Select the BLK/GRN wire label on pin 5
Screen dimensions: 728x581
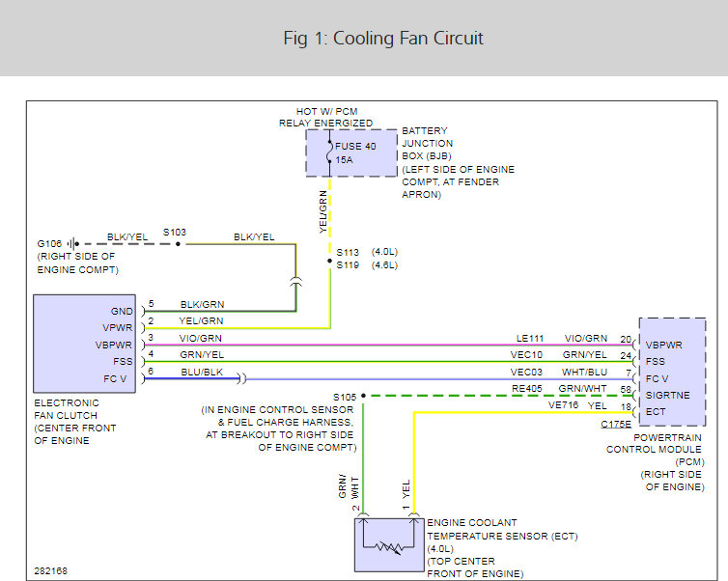202,304
